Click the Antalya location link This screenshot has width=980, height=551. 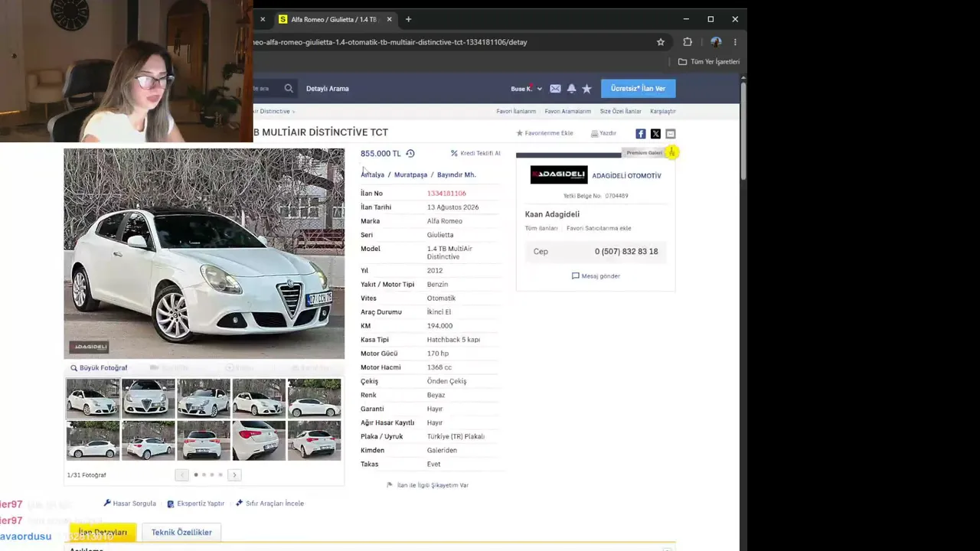tap(373, 174)
